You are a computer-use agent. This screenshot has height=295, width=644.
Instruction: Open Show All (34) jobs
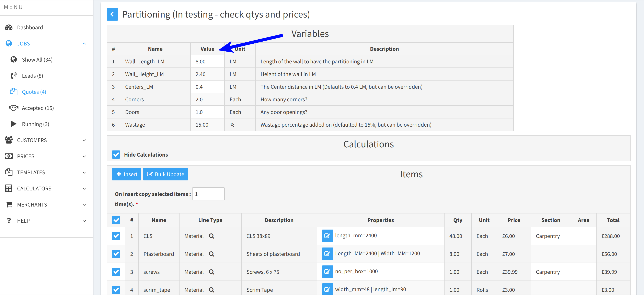(x=37, y=60)
